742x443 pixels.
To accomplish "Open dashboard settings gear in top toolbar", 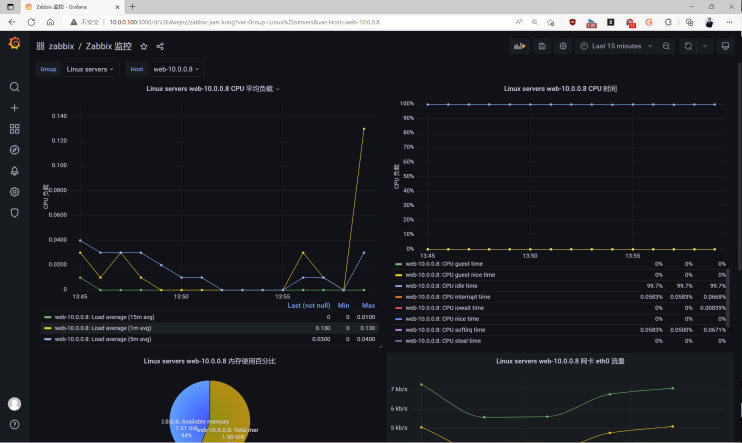I will coord(563,46).
